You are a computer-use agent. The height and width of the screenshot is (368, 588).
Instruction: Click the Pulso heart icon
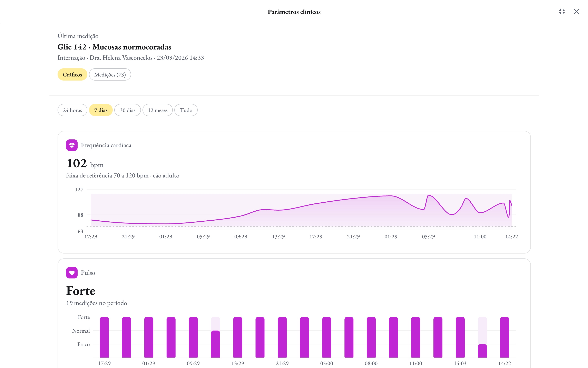pos(72,273)
